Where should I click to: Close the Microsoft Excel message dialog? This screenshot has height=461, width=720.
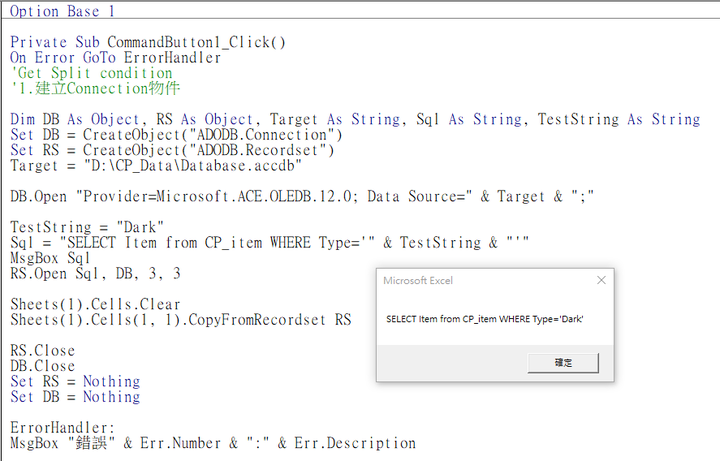click(x=601, y=280)
